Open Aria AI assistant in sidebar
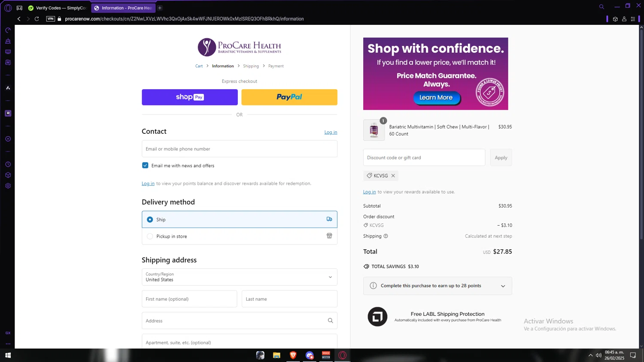The width and height of the screenshot is (644, 362). [8, 88]
